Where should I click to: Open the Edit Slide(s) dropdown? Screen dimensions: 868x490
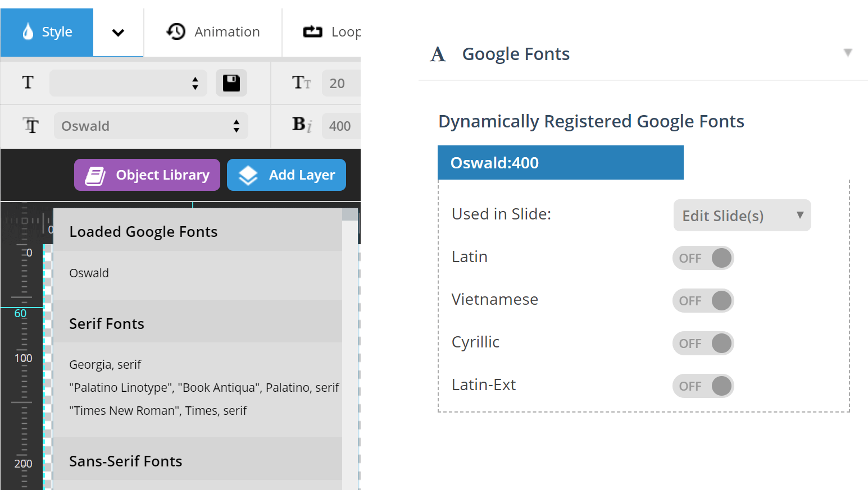point(742,215)
